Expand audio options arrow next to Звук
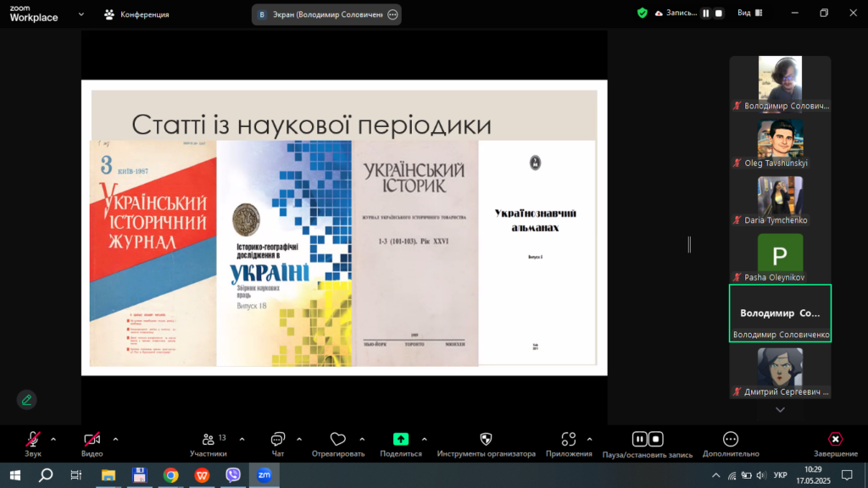The image size is (868, 488). pos(53,439)
